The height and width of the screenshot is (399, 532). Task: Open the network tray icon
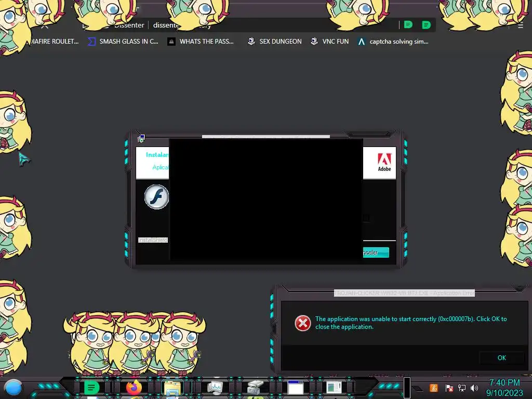pyautogui.click(x=462, y=388)
